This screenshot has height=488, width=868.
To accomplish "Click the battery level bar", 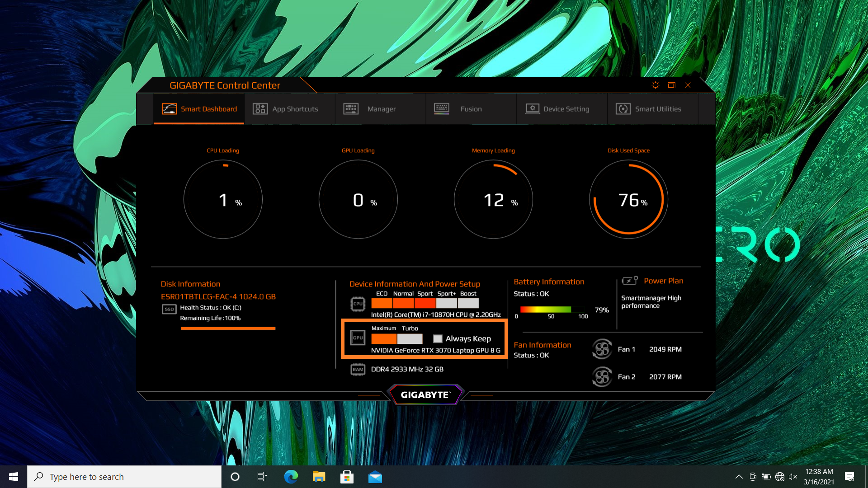I will 552,310.
